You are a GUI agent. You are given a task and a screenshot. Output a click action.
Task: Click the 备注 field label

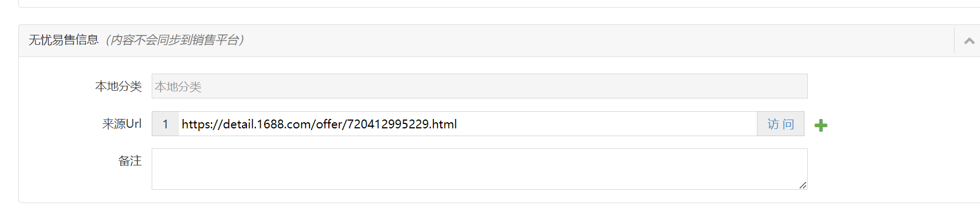coord(130,161)
